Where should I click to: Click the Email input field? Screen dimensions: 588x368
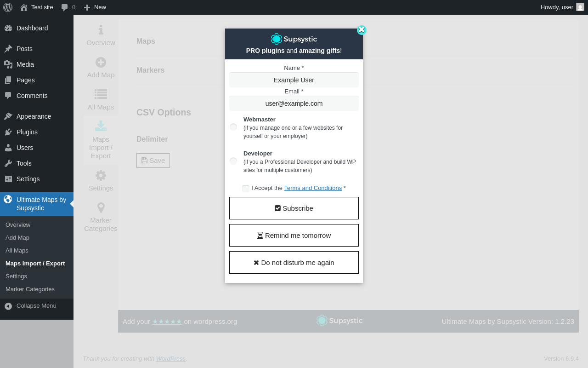294,103
